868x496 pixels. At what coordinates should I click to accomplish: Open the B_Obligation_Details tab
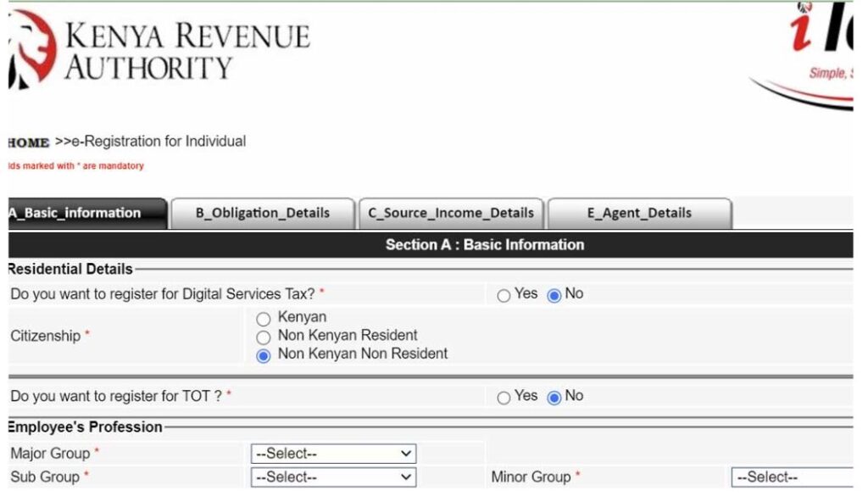pyautogui.click(x=262, y=213)
